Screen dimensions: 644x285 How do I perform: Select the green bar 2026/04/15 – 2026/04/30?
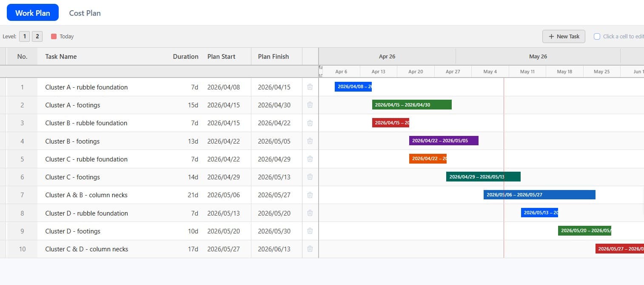pos(412,105)
